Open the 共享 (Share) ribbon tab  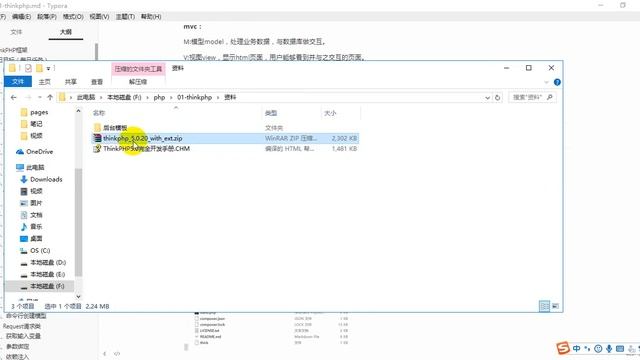[71, 82]
